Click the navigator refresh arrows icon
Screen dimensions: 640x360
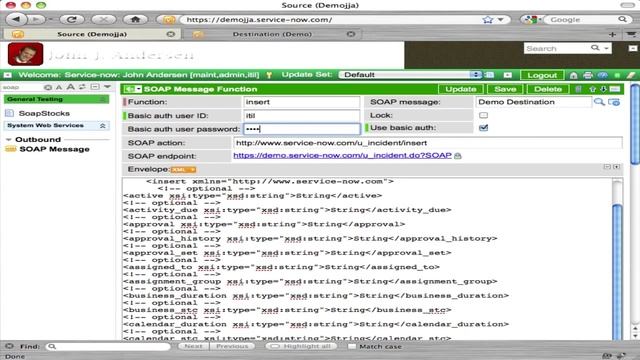point(82,87)
